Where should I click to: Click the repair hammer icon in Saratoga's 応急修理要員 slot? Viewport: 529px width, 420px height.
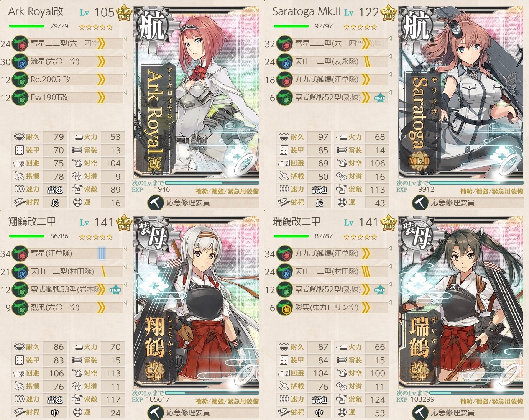point(420,203)
